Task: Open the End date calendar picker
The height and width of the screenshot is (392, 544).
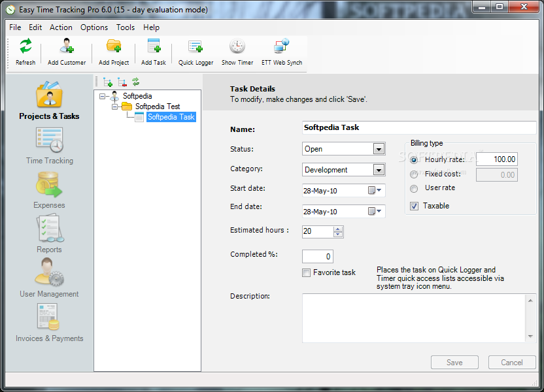Action: coord(375,212)
